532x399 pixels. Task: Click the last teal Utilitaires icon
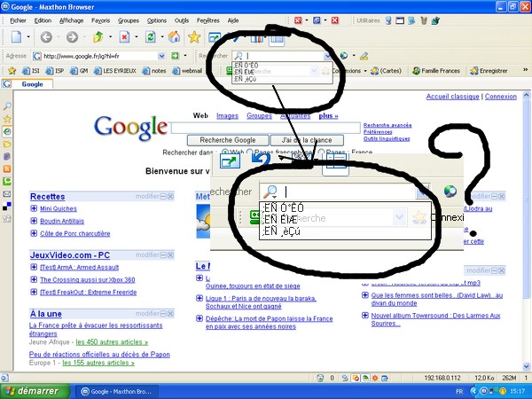(435, 20)
